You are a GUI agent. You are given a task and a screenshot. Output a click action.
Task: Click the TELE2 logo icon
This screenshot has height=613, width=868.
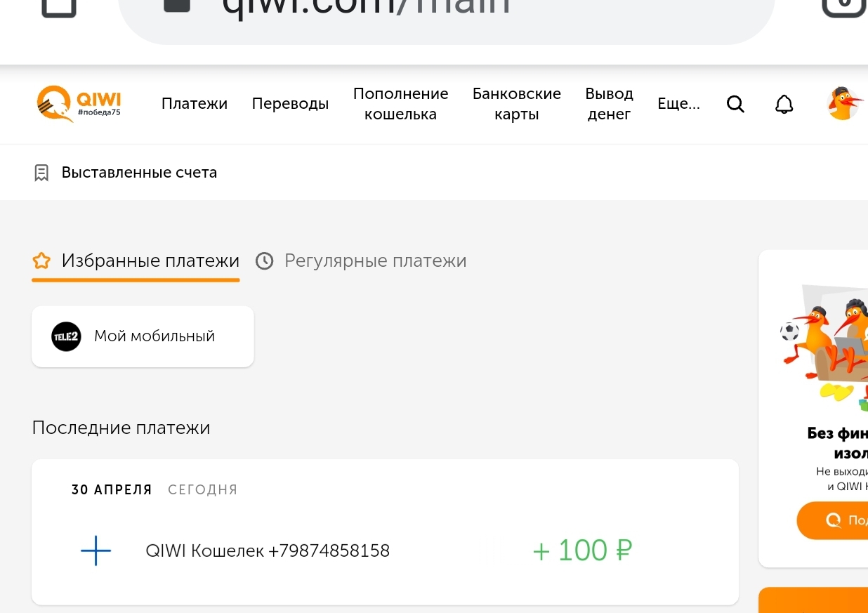tap(67, 336)
